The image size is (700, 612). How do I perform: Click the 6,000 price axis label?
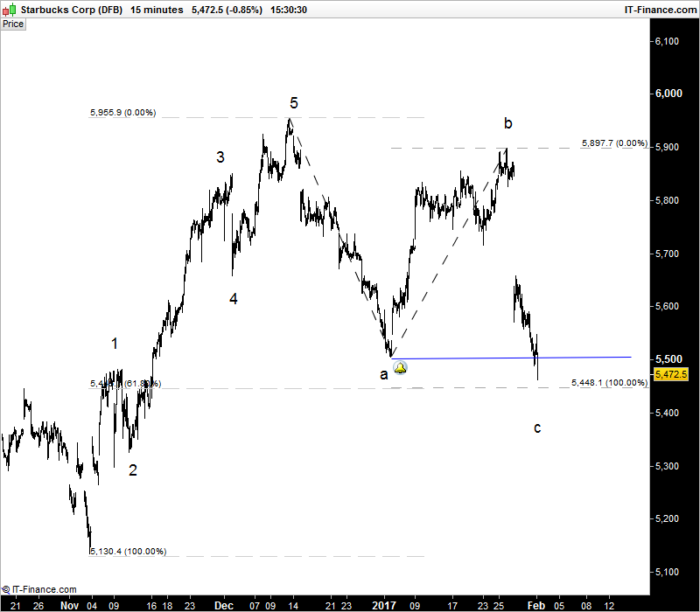point(668,94)
